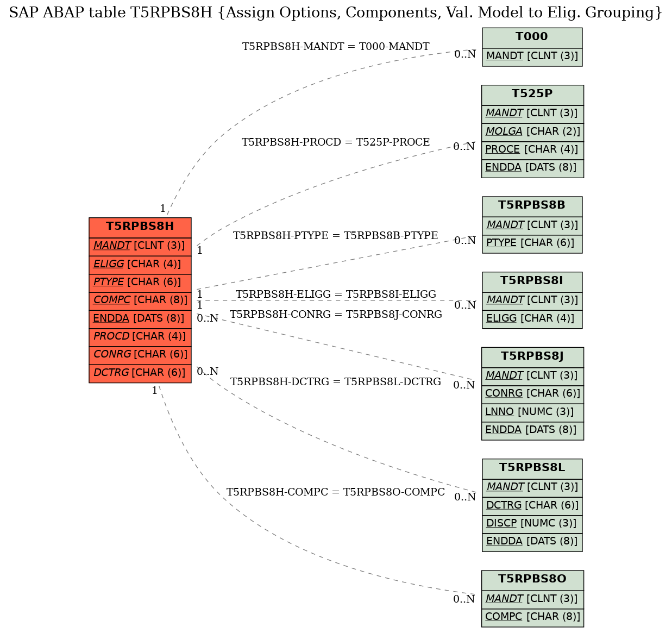Select the ENDDA [DATS (8)] field in T5RPBS8H
The height and width of the screenshot is (633, 672).
(x=140, y=318)
